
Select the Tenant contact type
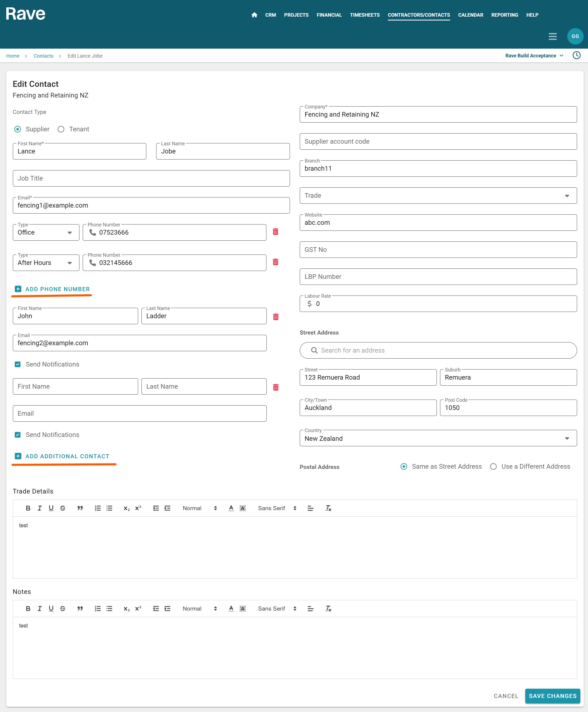click(x=61, y=129)
